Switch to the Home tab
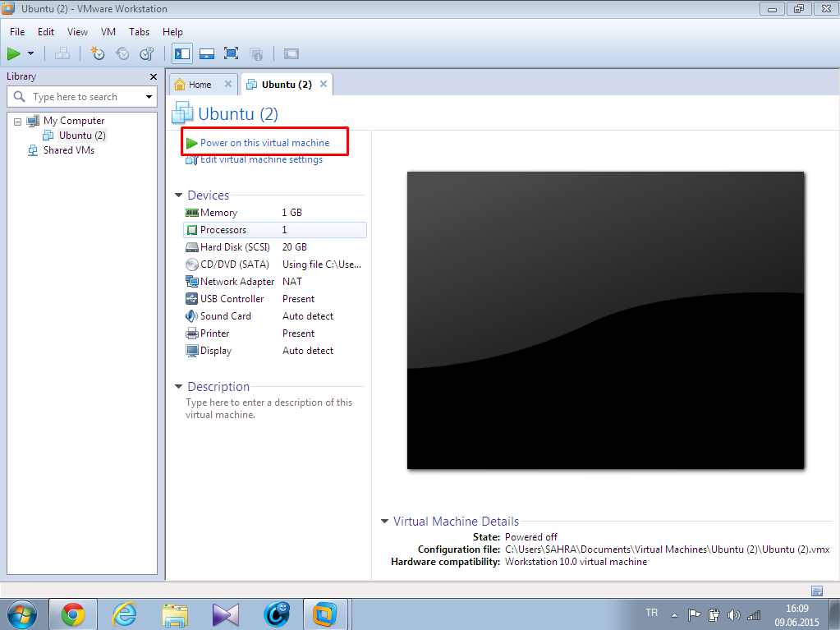Viewport: 840px width, 630px height. click(200, 85)
